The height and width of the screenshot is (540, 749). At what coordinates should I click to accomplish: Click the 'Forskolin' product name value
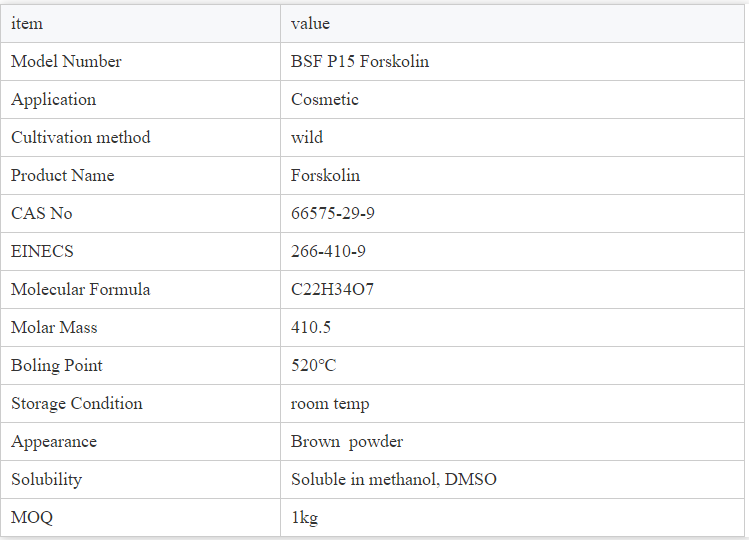click(x=325, y=175)
